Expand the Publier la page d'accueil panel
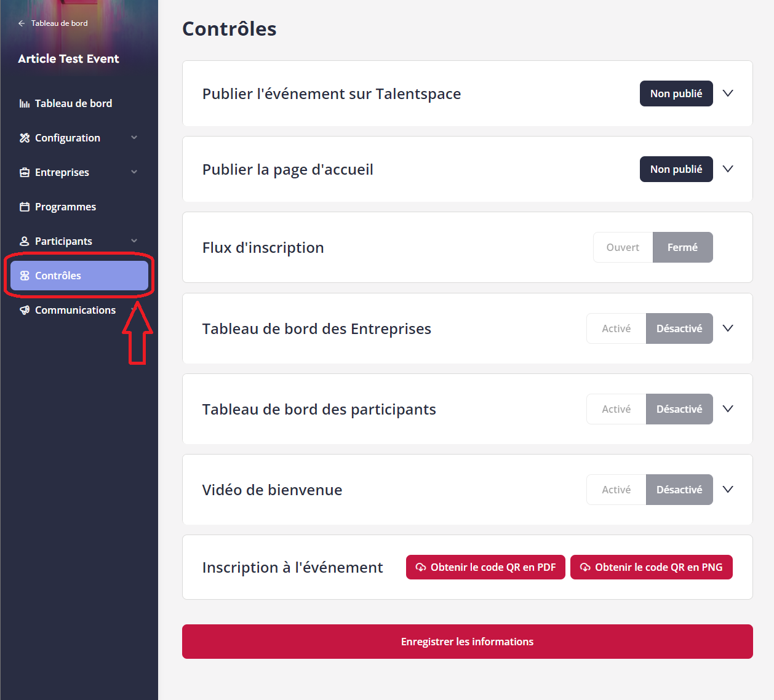 point(728,169)
